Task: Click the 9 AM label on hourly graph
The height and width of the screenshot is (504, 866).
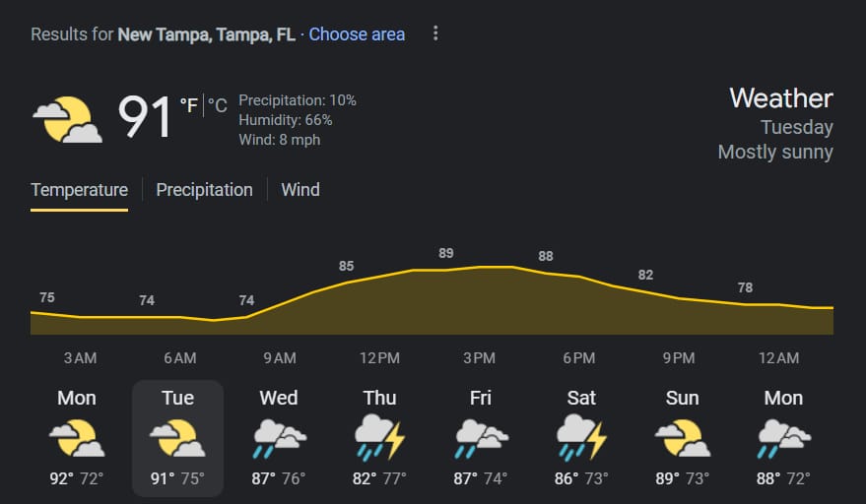Action: click(x=280, y=357)
